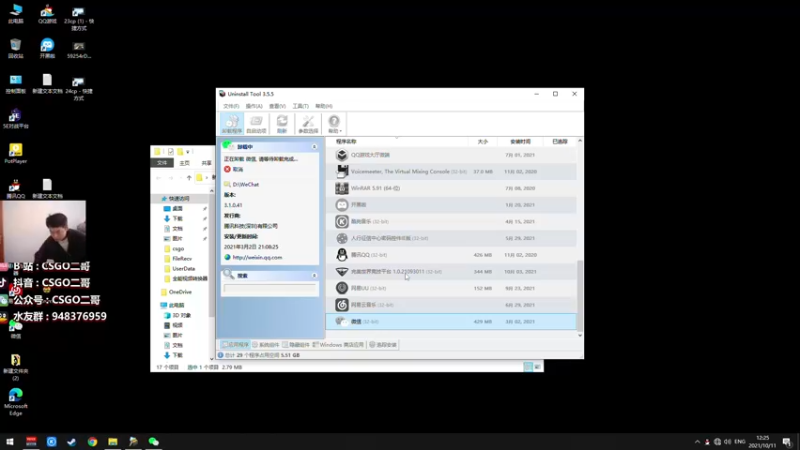
Task: Open the 帮助(H) menu in menu bar
Action: tap(323, 106)
